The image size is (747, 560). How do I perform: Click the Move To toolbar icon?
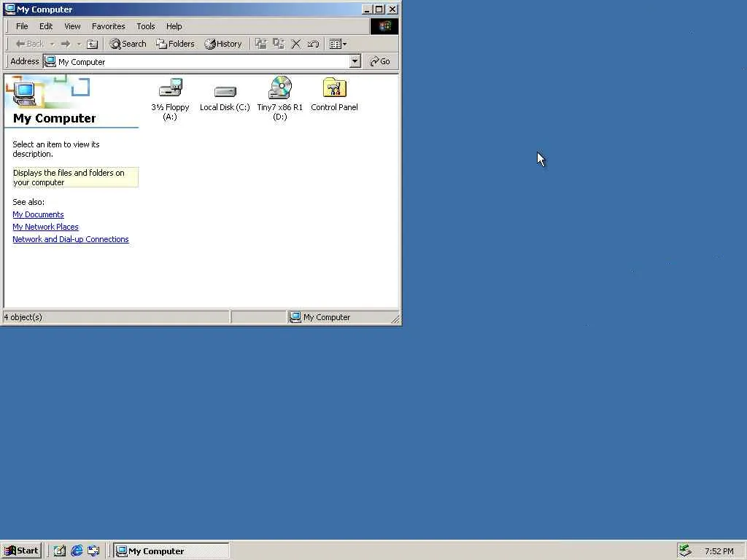click(260, 44)
